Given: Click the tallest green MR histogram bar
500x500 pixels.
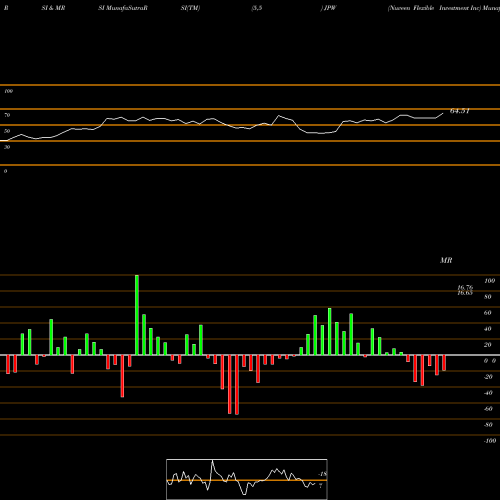Looking at the screenshot, I should pos(137,315).
